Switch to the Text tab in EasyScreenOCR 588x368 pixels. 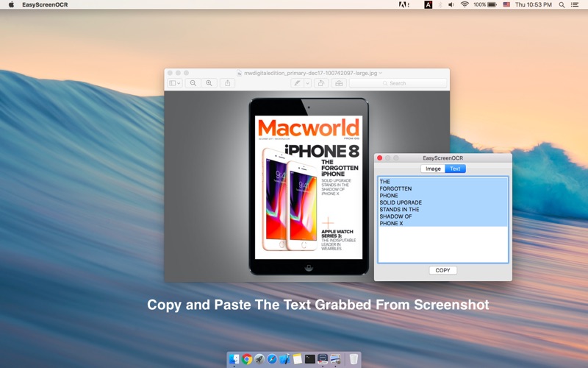455,169
